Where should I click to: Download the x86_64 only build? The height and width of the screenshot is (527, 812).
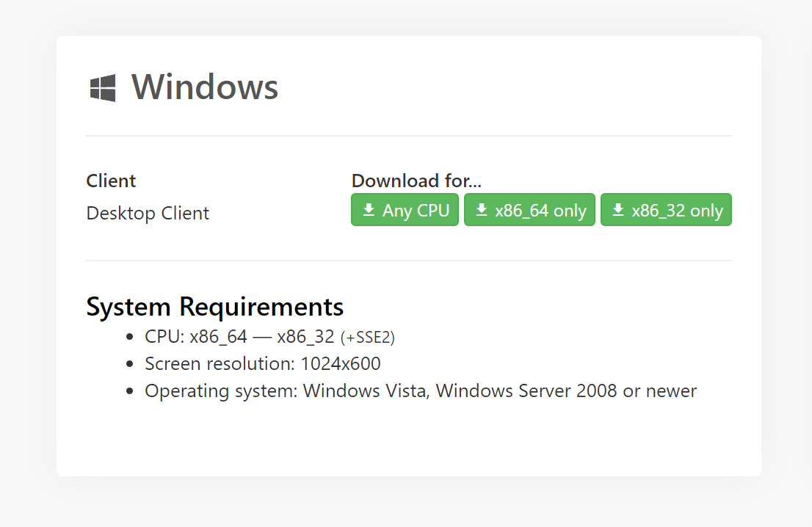[x=530, y=211]
